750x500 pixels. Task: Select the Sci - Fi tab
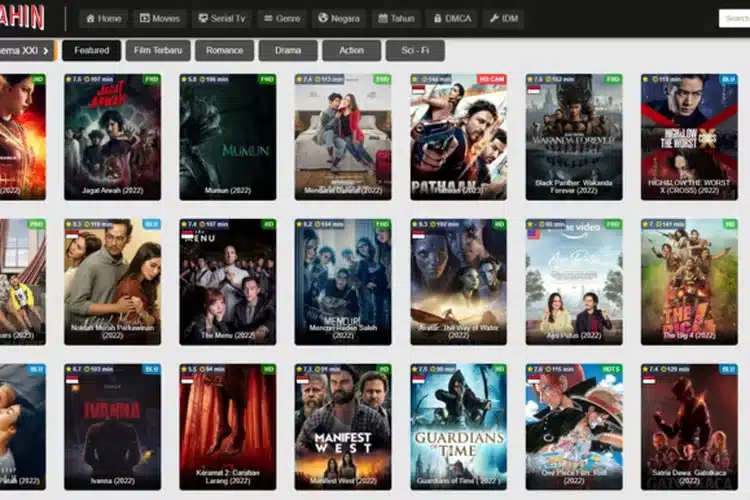pyautogui.click(x=415, y=50)
